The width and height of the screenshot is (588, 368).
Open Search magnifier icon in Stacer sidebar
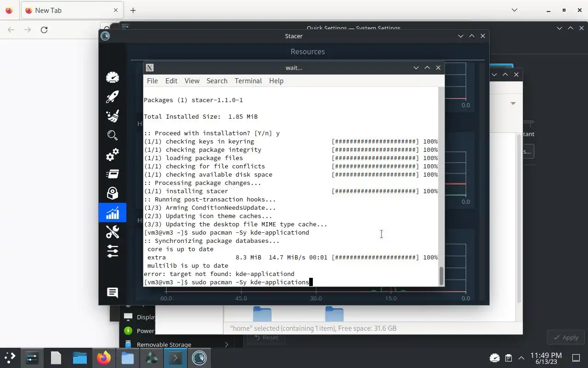(113, 135)
